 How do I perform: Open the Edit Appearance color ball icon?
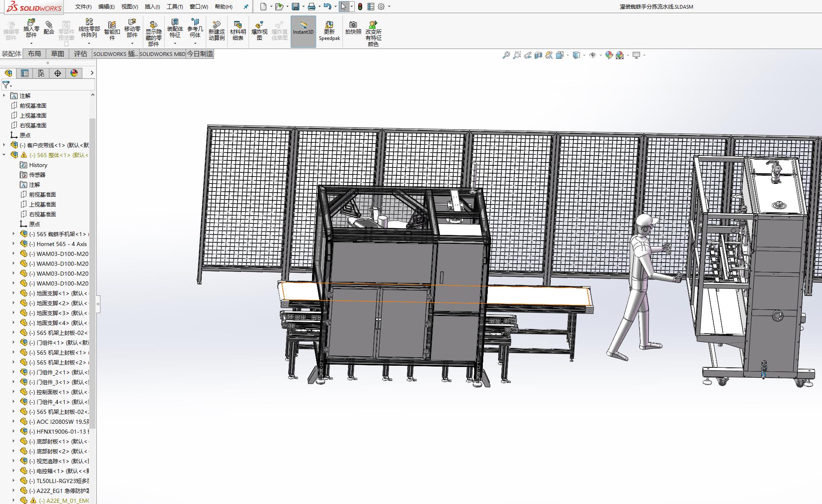[x=609, y=55]
